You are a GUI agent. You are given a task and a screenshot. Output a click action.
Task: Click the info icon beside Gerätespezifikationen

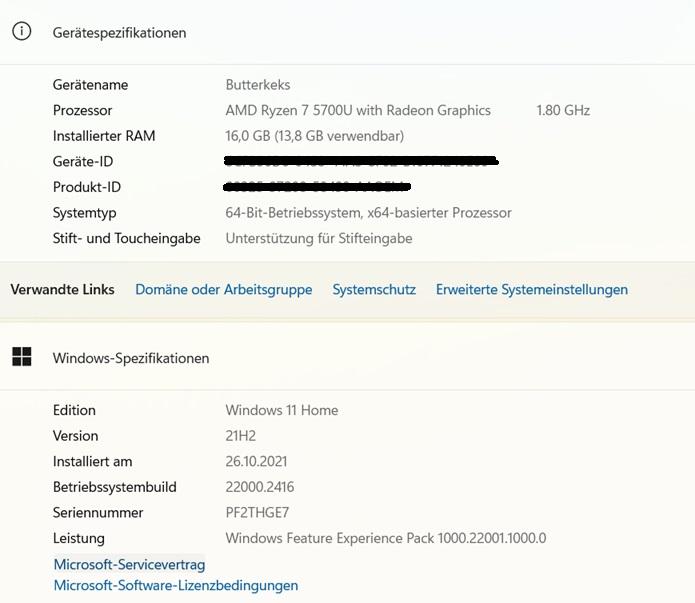(x=21, y=31)
